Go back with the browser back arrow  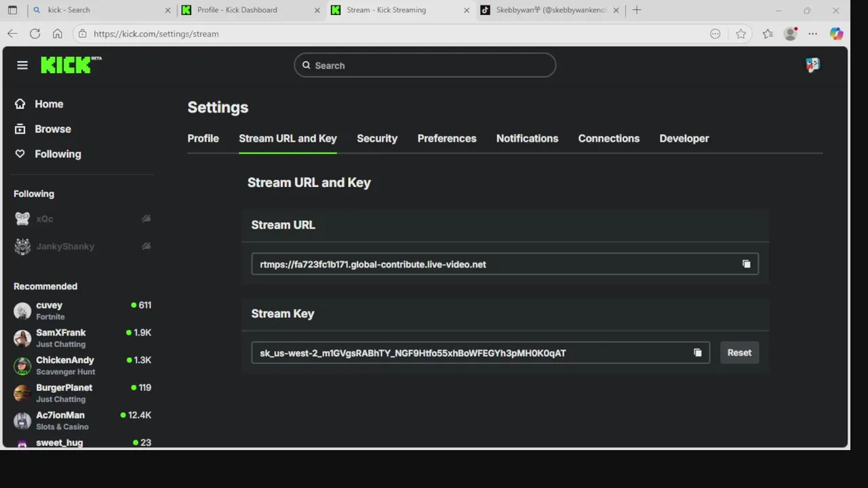pos(12,34)
